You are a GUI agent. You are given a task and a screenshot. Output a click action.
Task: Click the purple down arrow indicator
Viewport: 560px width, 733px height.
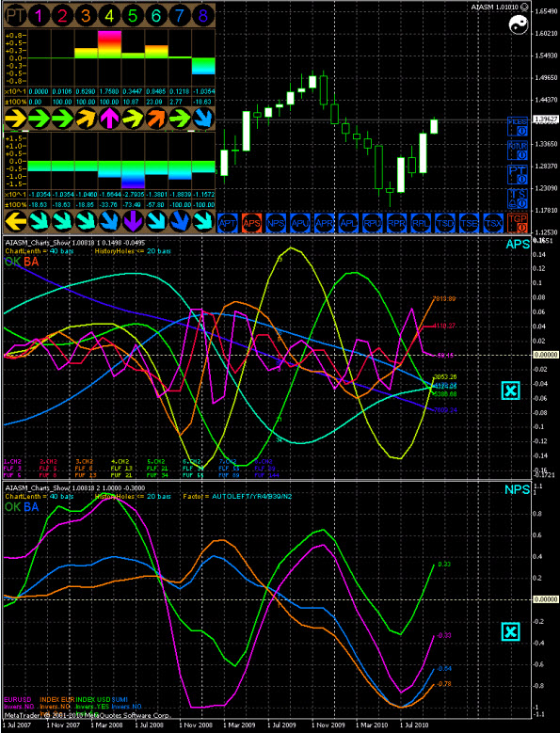pos(133,220)
